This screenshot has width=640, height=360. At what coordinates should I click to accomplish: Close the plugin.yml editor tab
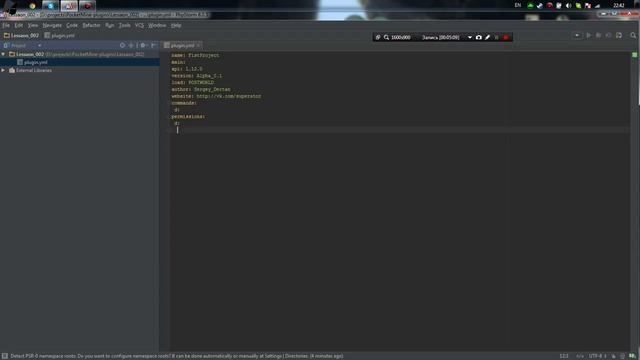tap(198, 45)
